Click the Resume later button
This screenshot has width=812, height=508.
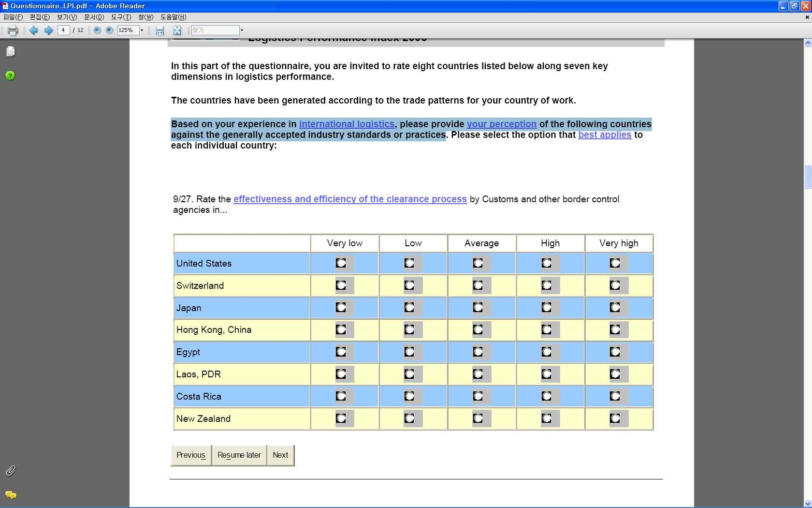point(239,455)
